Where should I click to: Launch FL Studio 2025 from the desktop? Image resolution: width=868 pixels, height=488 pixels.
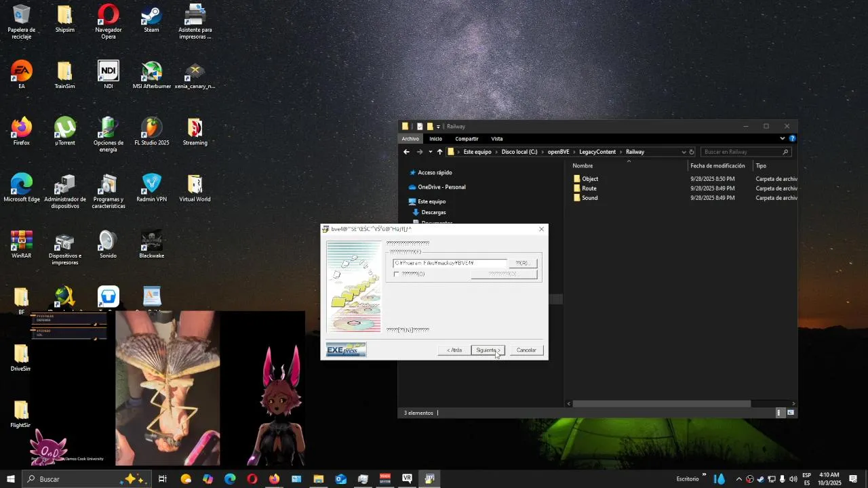coord(152,131)
